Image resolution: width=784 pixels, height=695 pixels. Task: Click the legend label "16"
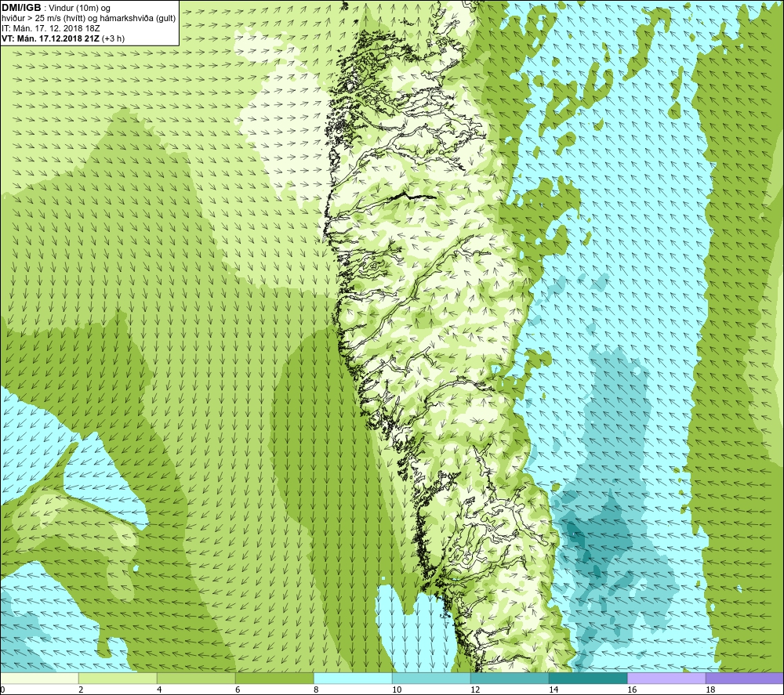pyautogui.click(x=632, y=690)
